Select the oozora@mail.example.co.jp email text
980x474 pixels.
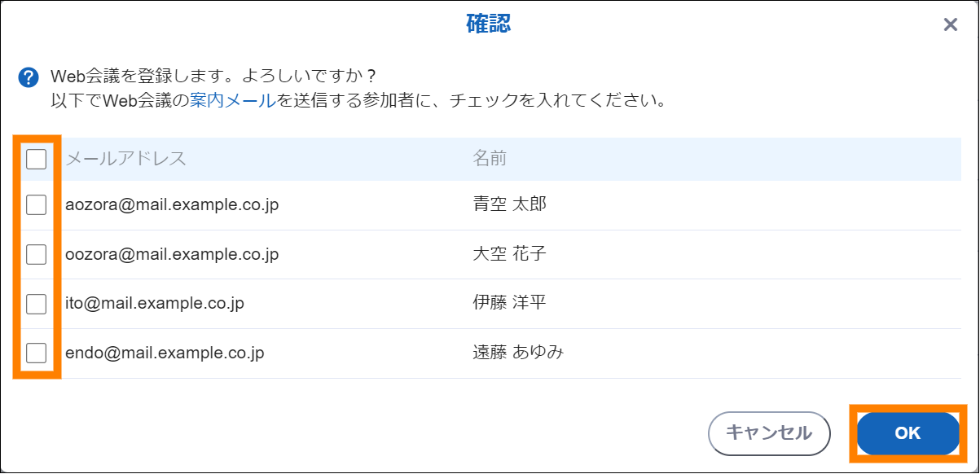point(172,254)
